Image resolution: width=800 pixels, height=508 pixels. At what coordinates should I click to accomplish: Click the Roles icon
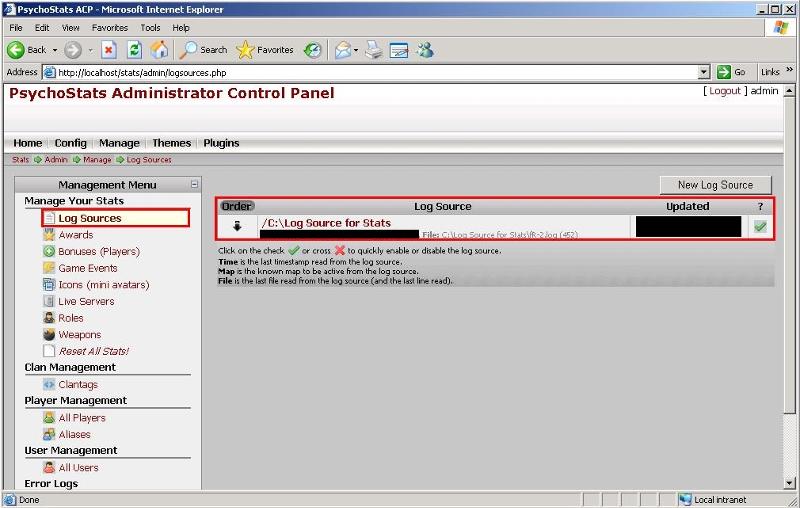pyautogui.click(x=49, y=318)
